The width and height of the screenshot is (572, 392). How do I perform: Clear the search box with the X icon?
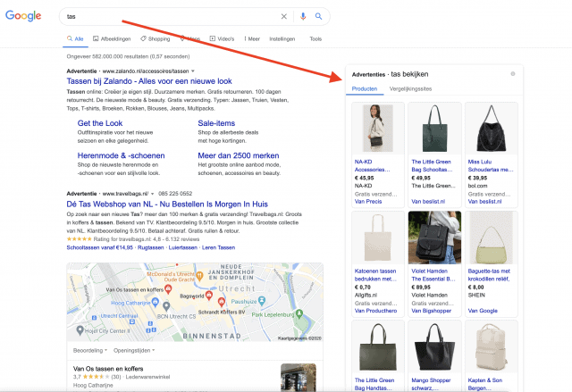pos(284,16)
